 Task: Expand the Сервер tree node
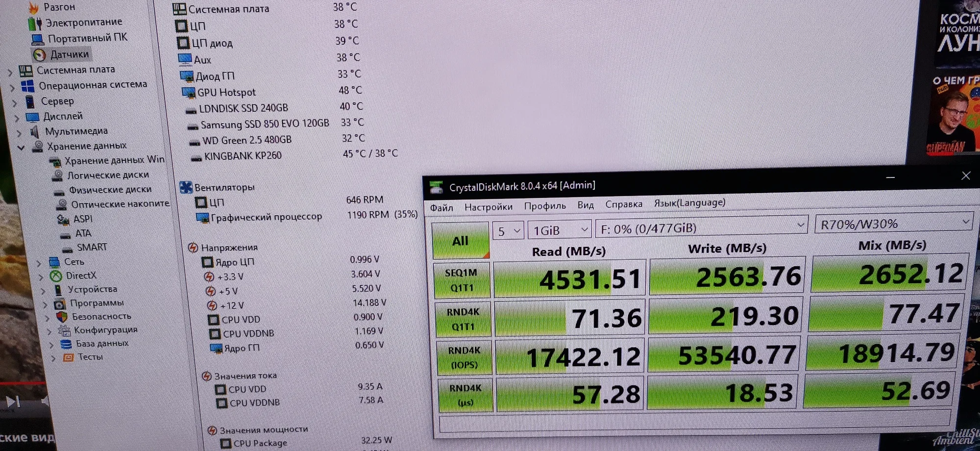tap(14, 103)
